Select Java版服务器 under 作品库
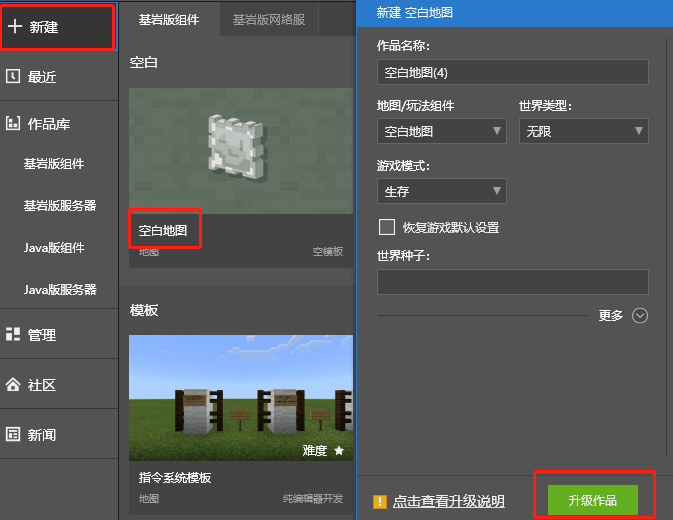 coord(60,290)
